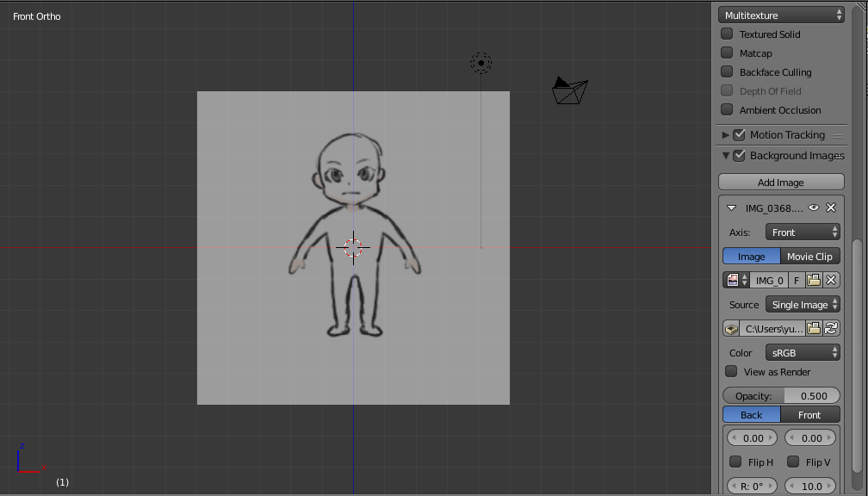The image size is (868, 496).
Task: Click Depth Of Field label
Action: click(x=770, y=90)
